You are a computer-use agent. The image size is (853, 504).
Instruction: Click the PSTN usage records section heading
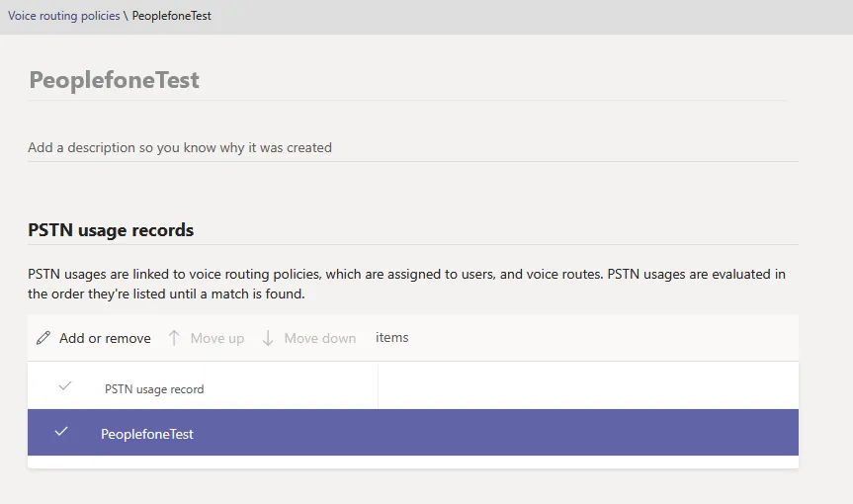point(111,230)
